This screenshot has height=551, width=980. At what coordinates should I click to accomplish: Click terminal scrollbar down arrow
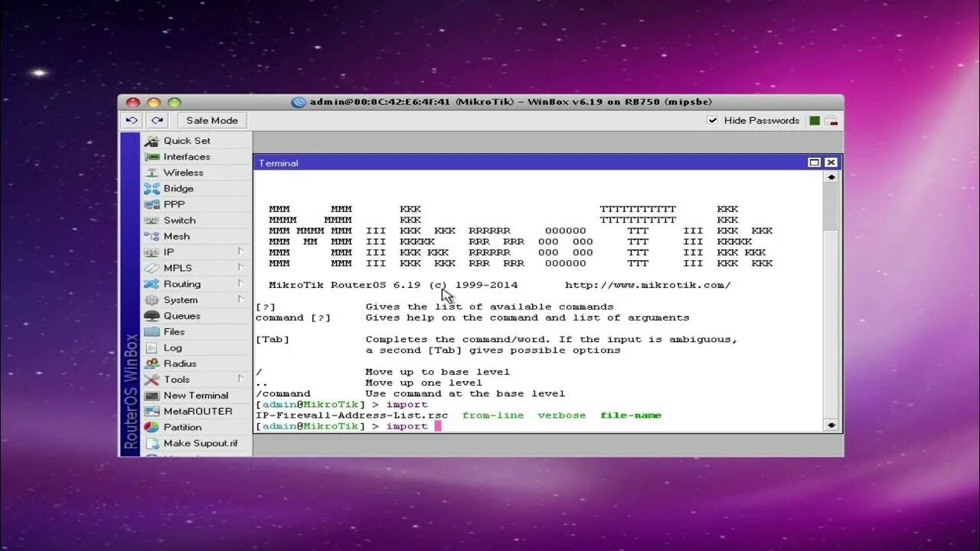[831, 425]
